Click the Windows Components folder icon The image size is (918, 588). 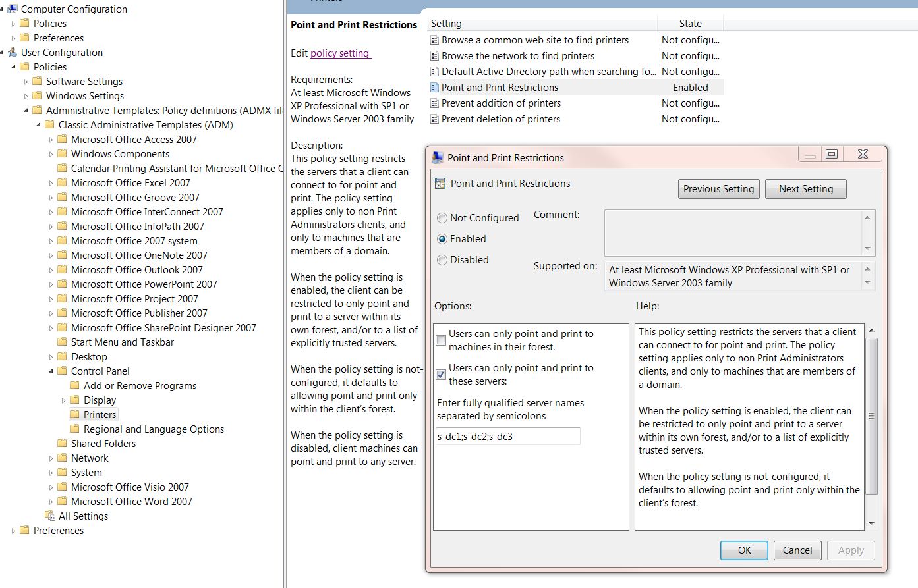pyautogui.click(x=63, y=154)
